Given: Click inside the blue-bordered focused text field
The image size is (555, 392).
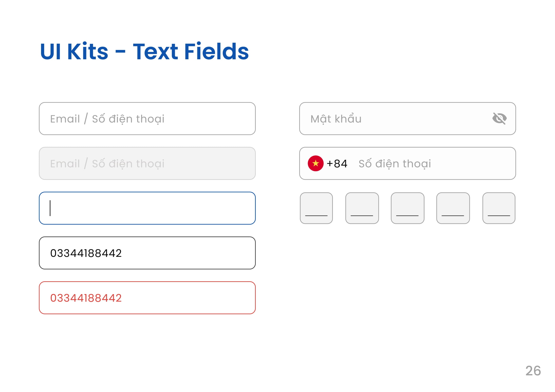Looking at the screenshot, I should (147, 208).
